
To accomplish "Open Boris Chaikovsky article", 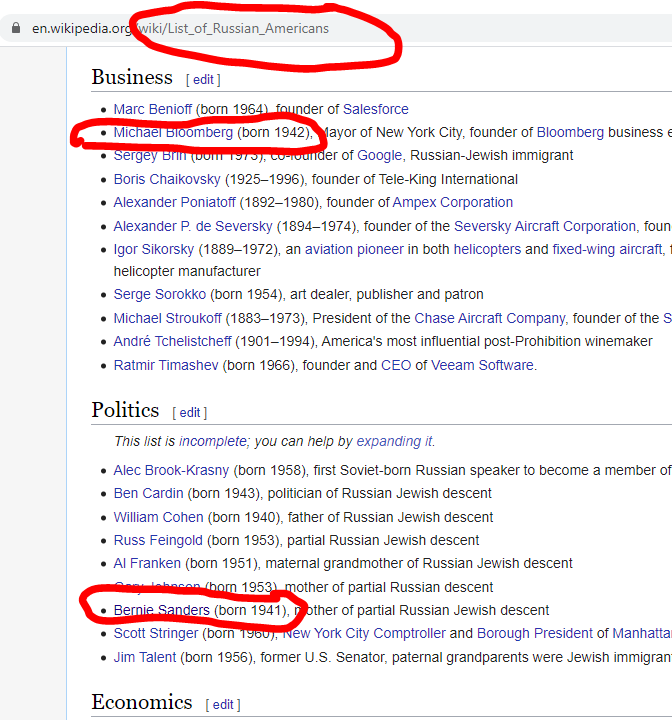I will point(167,179).
